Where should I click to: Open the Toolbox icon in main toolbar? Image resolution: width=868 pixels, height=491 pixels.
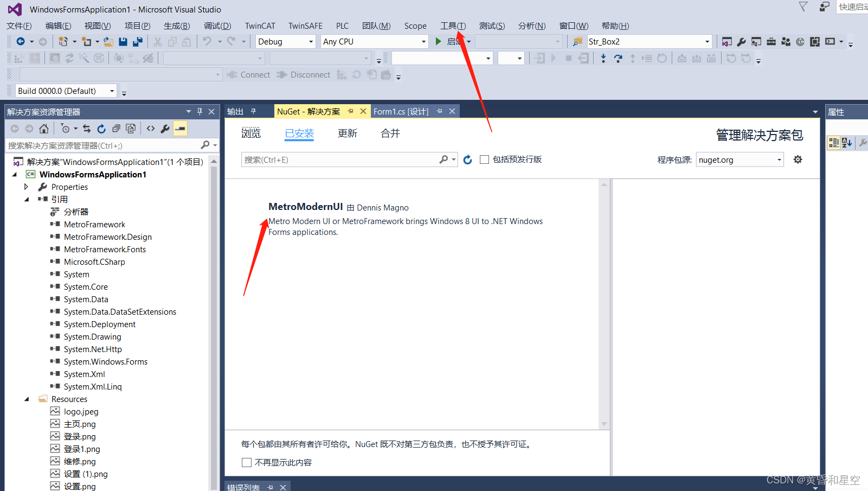click(x=771, y=41)
